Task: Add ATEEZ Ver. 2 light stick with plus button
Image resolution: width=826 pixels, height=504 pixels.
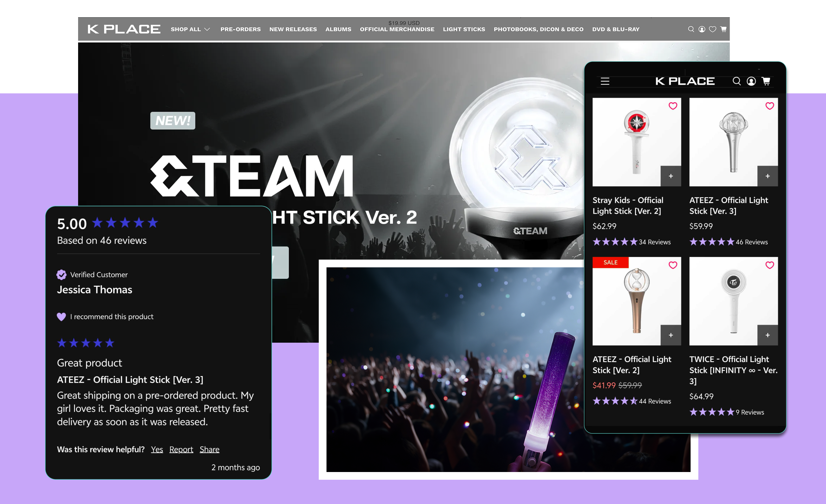Action: click(671, 335)
